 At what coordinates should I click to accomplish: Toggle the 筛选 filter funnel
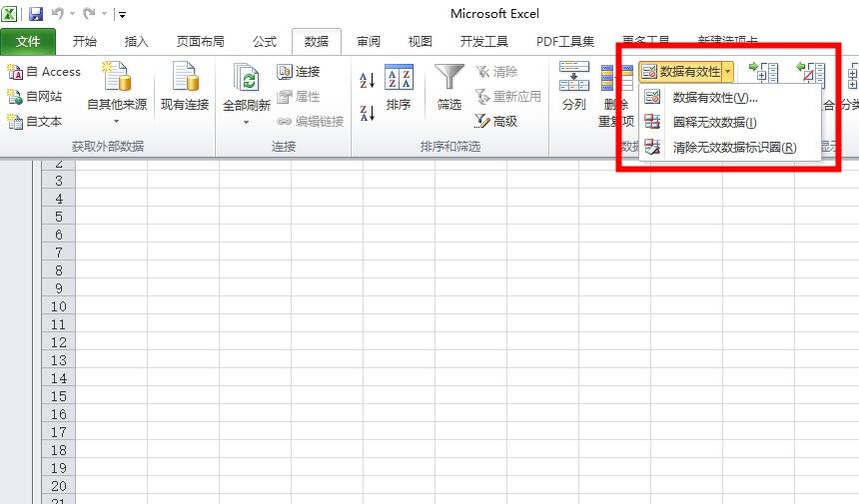coord(449,88)
